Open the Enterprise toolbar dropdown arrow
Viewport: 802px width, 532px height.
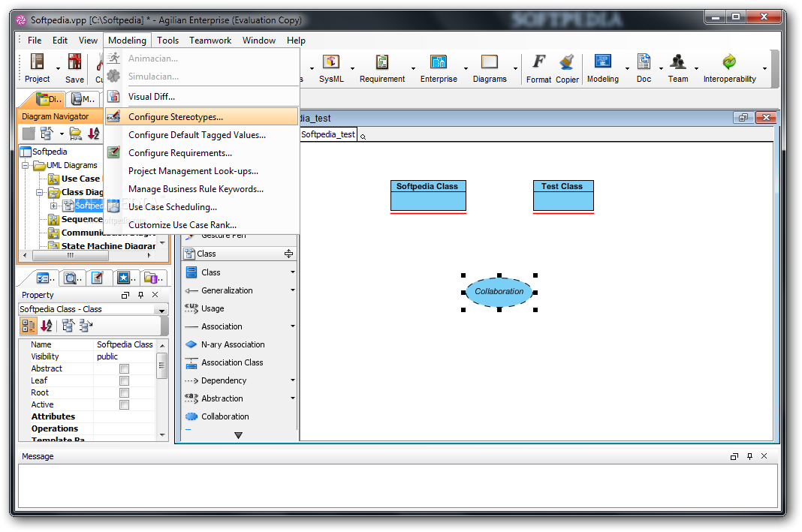[x=466, y=68]
